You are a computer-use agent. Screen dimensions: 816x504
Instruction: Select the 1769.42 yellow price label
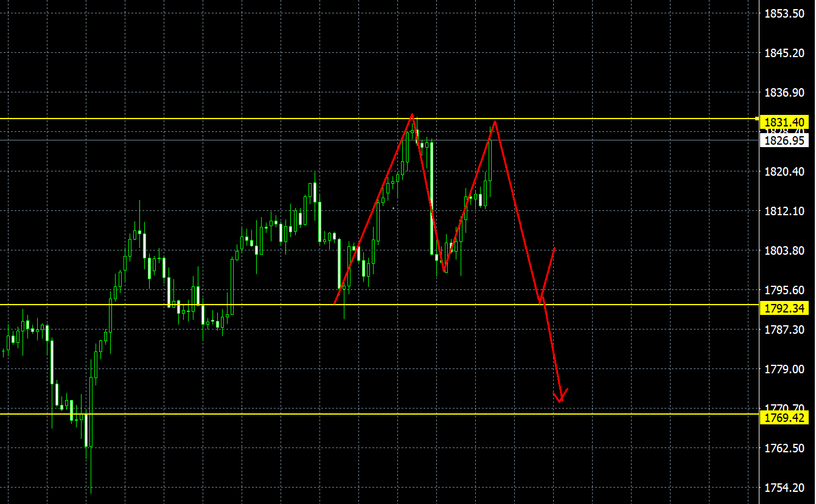click(784, 418)
